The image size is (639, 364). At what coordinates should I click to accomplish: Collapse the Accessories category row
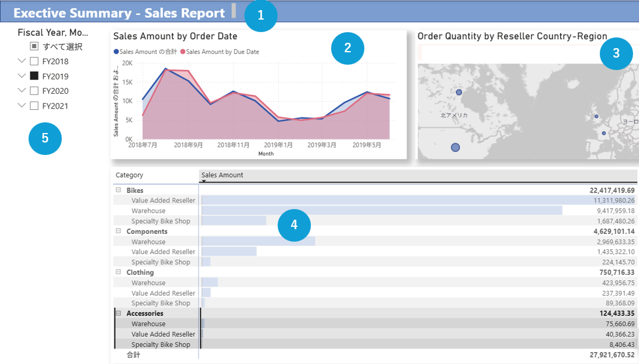click(119, 313)
